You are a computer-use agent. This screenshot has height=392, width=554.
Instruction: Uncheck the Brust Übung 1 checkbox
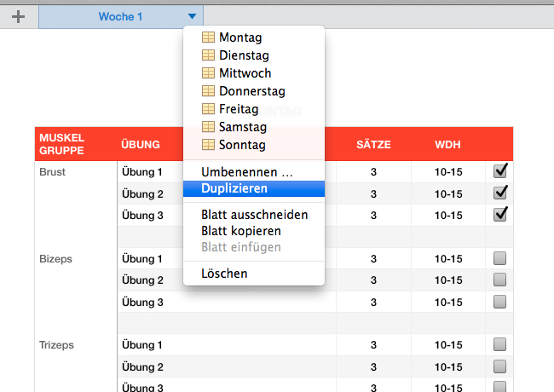(x=500, y=171)
